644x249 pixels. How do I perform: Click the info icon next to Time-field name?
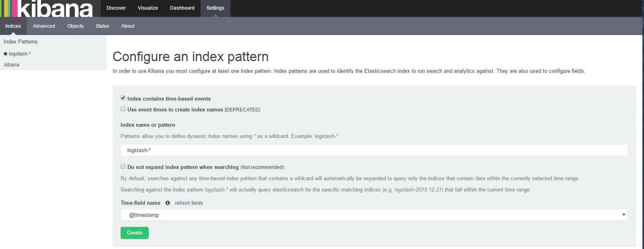coord(168,203)
